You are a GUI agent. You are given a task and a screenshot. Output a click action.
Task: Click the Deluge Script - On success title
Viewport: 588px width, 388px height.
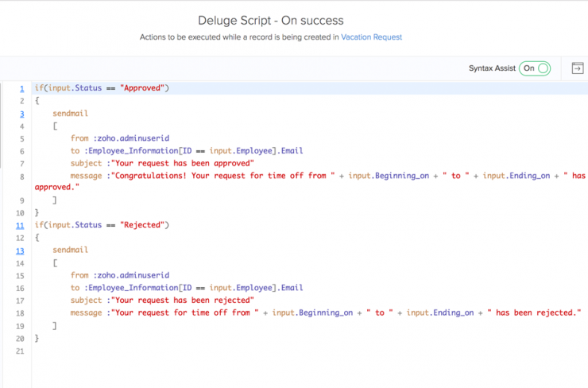click(271, 20)
